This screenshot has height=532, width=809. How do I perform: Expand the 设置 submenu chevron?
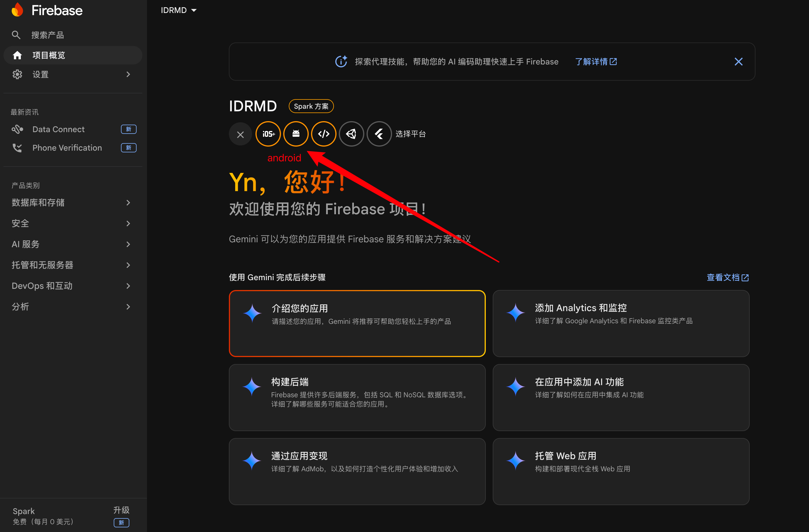[128, 74]
